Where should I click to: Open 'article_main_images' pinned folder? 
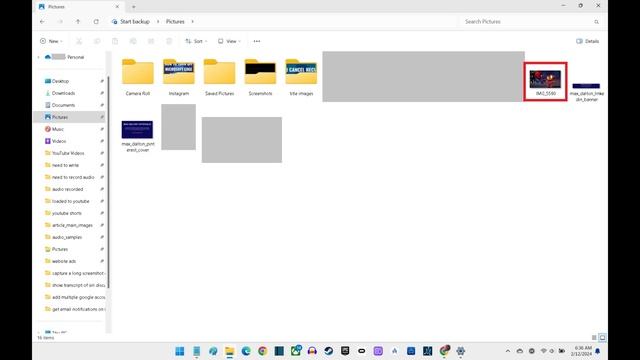tap(72, 225)
